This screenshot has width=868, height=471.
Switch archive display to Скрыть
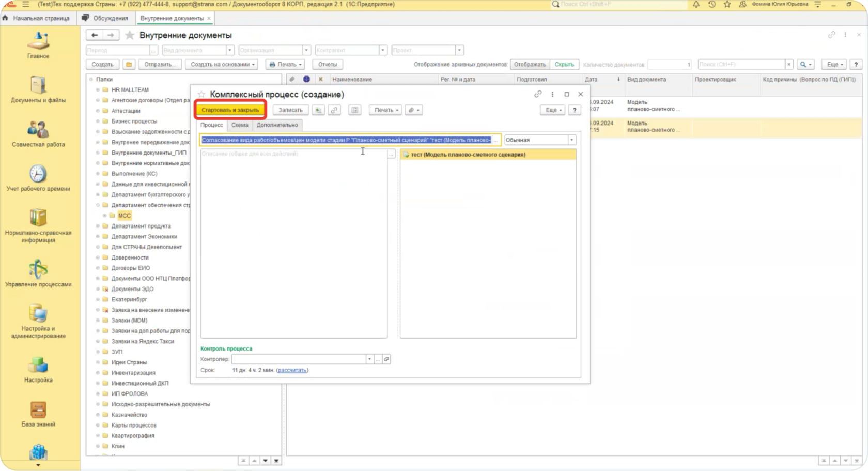pos(564,65)
